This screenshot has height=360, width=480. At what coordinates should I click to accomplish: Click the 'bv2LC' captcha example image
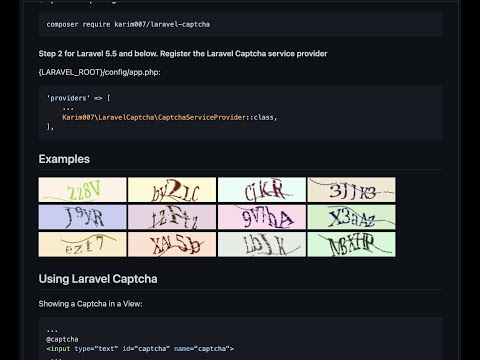tap(172, 190)
